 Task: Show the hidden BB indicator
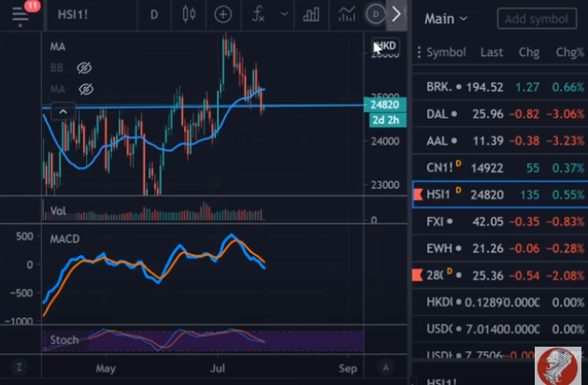point(84,68)
